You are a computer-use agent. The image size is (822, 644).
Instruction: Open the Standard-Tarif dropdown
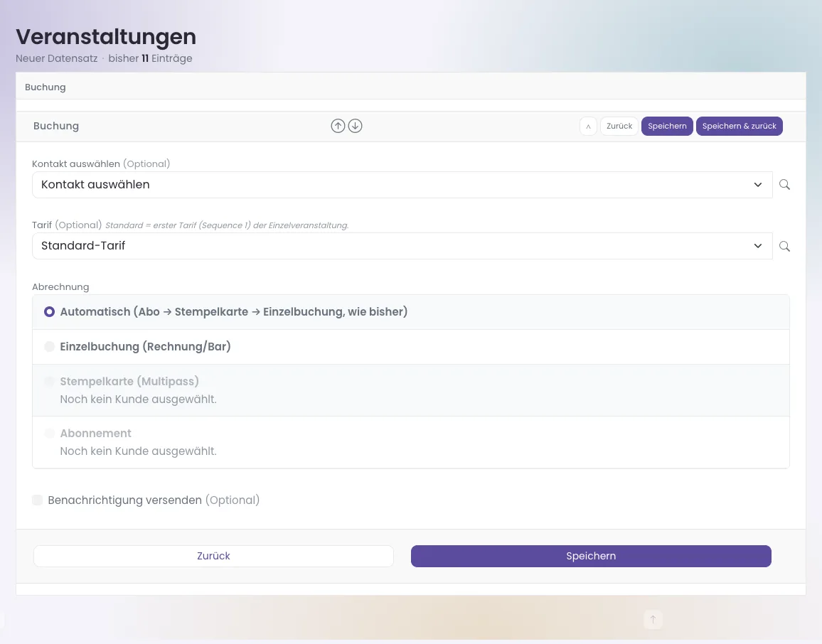402,246
